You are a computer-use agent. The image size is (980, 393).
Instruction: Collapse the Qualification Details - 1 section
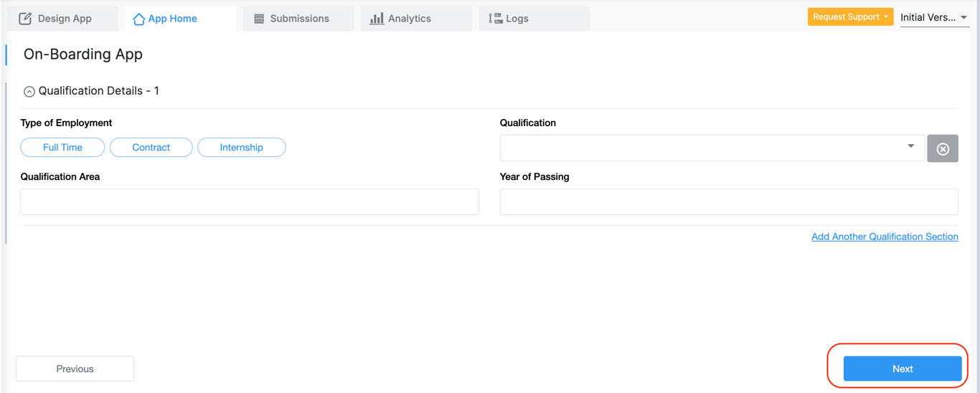click(x=29, y=92)
